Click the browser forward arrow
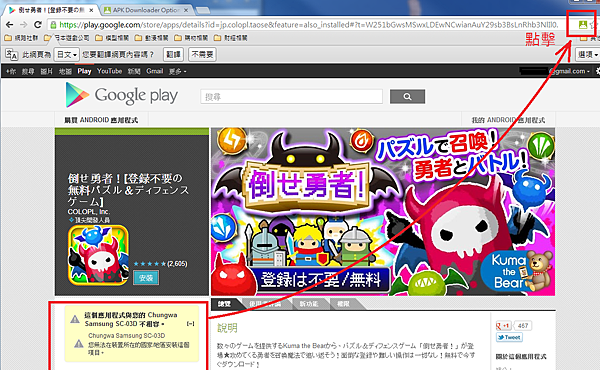The image size is (600, 370). pyautogui.click(x=24, y=24)
